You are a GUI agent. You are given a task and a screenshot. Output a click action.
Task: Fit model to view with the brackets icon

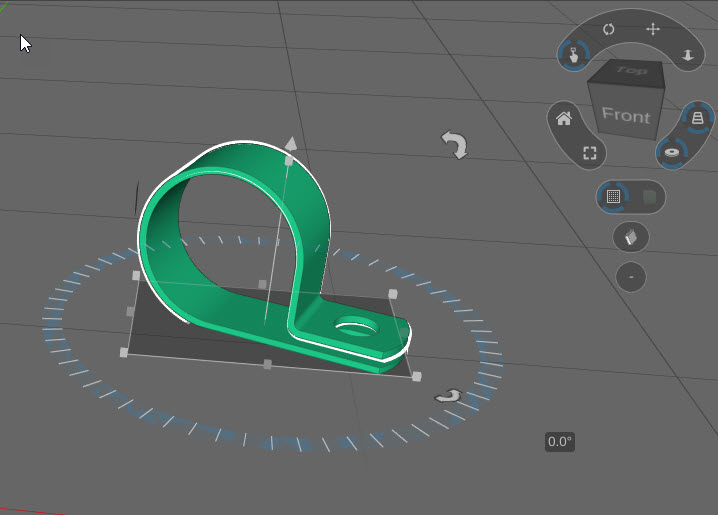click(x=590, y=153)
